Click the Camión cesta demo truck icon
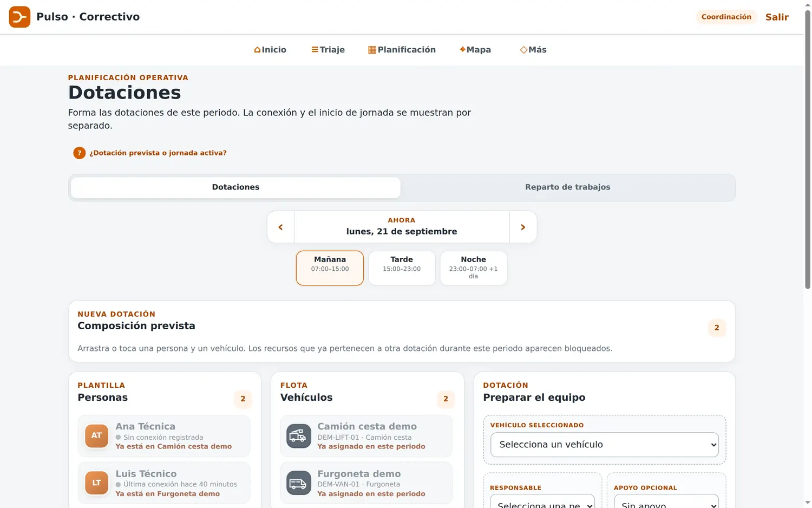 click(298, 435)
